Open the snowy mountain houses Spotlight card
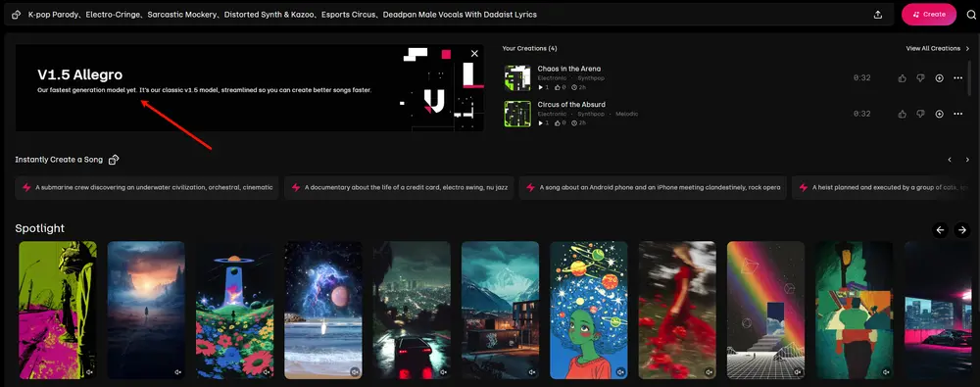The image size is (980, 387). tap(500, 311)
